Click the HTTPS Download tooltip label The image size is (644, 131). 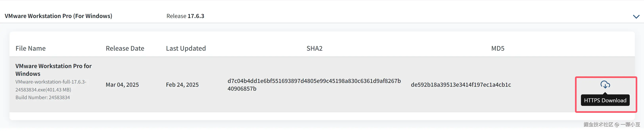605,100
